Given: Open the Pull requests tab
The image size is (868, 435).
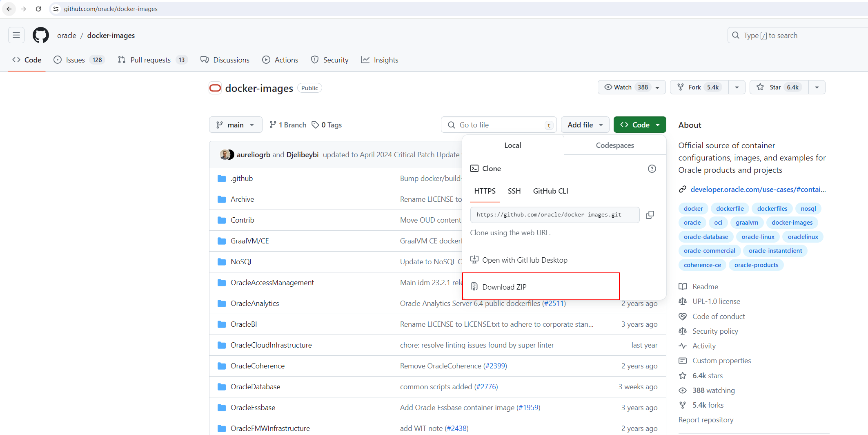Looking at the screenshot, I should click(x=152, y=60).
